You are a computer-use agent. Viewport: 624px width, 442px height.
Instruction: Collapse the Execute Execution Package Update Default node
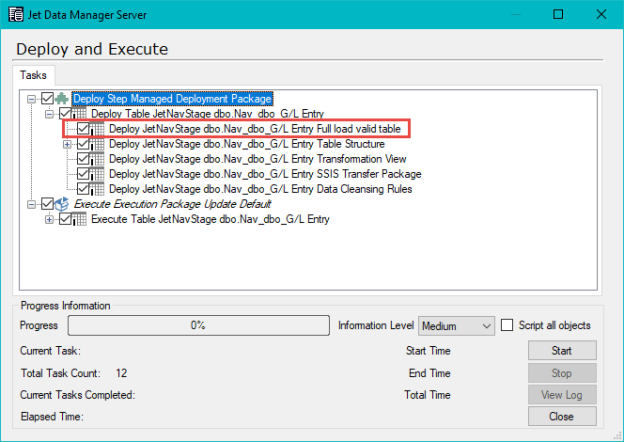pos(31,204)
